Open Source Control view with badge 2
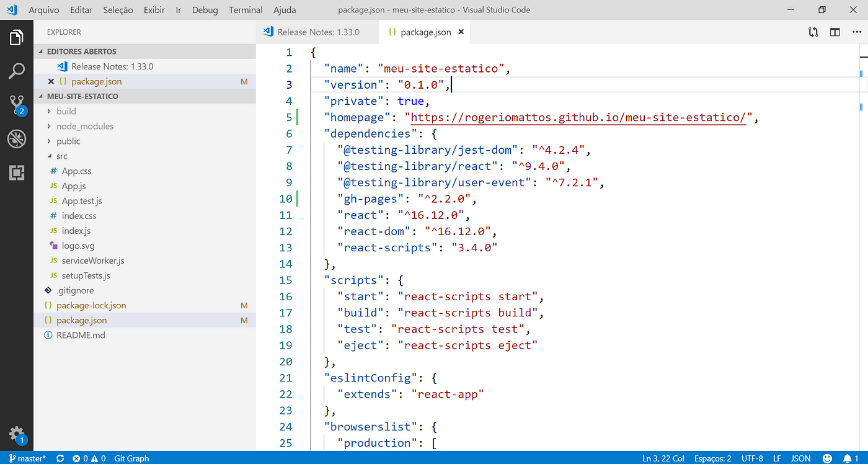868x464 pixels. point(17,105)
